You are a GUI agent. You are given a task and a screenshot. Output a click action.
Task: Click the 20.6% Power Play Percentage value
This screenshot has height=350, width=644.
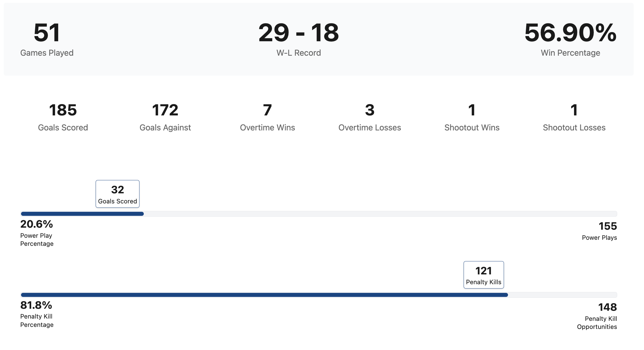(x=37, y=224)
